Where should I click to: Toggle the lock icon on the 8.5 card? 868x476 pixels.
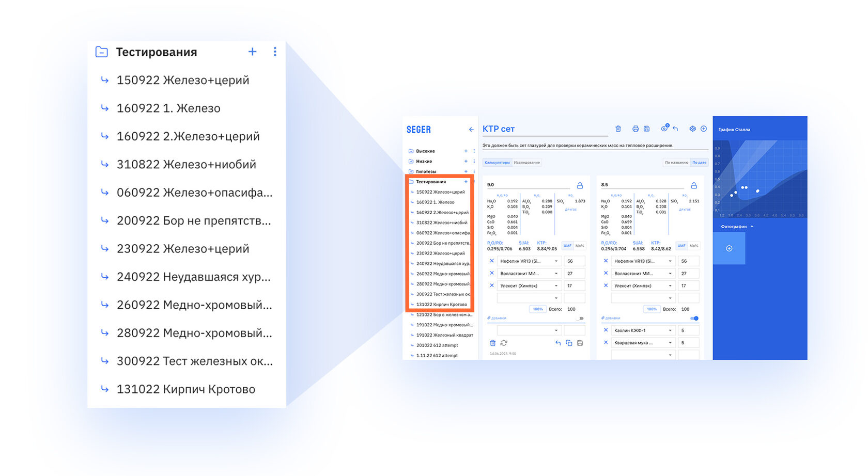pos(694,185)
